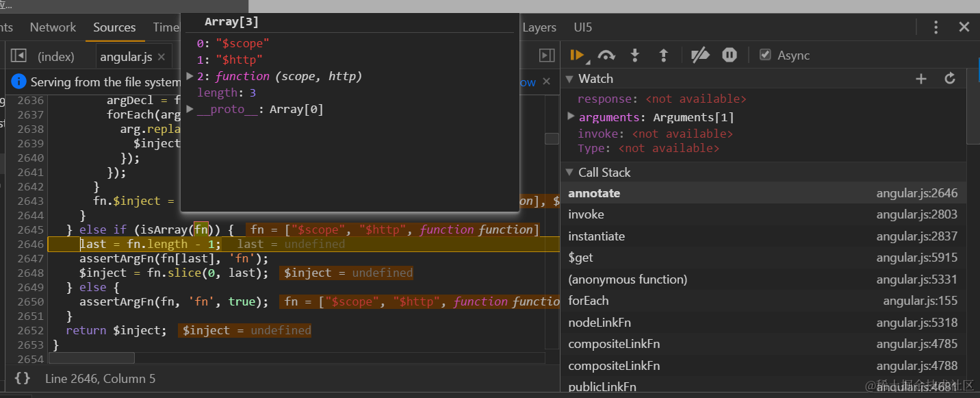Expand __proto__ entry in tooltip
This screenshot has width=980, height=398.
[x=190, y=109]
